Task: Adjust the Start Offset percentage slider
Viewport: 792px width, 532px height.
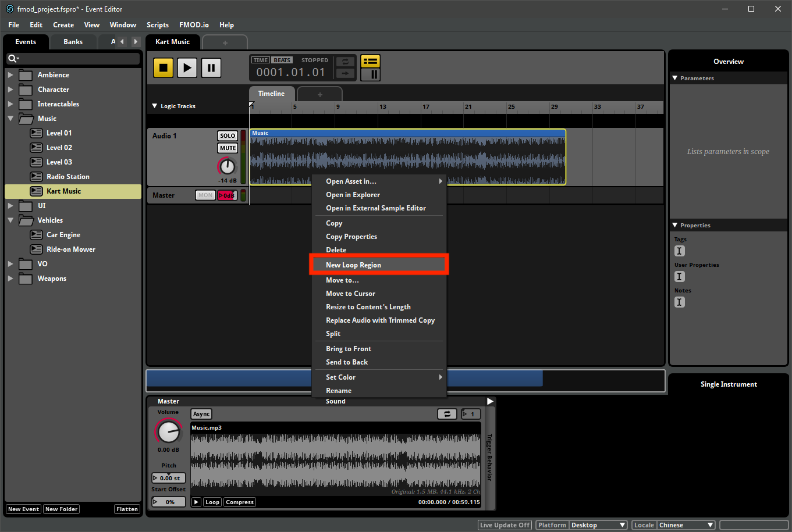Action: point(168,501)
